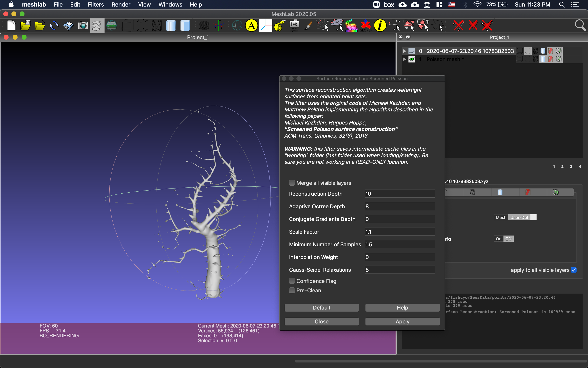
Task: Apply the Screened Poisson reconstruction
Action: click(402, 322)
